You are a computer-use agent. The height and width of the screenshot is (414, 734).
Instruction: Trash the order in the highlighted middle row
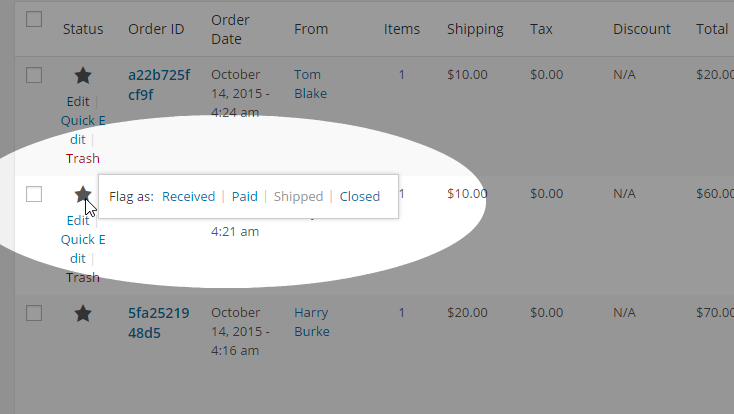point(83,277)
